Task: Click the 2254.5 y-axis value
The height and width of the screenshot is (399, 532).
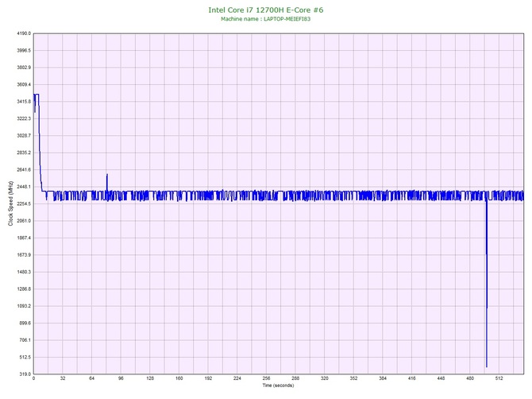Action: [24, 203]
